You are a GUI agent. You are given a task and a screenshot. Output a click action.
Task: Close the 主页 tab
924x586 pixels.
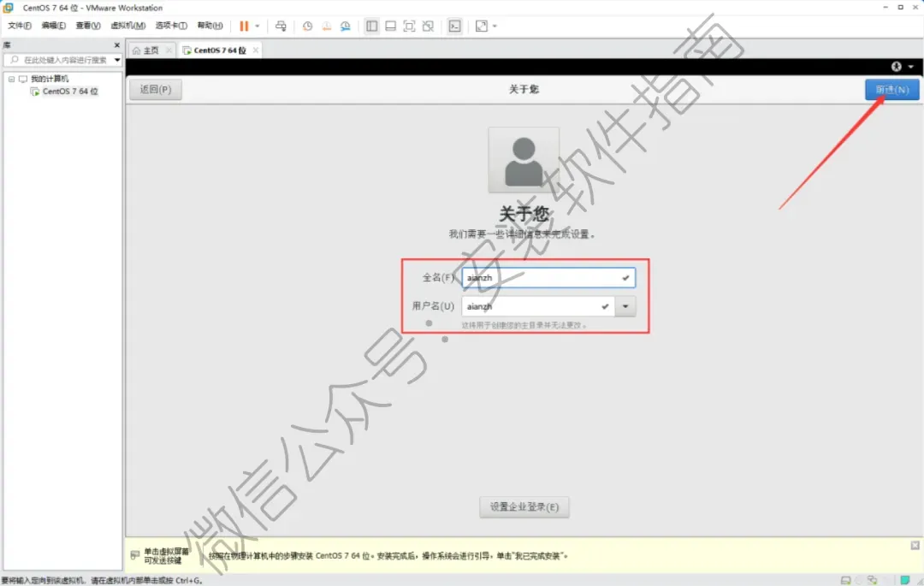click(x=169, y=50)
